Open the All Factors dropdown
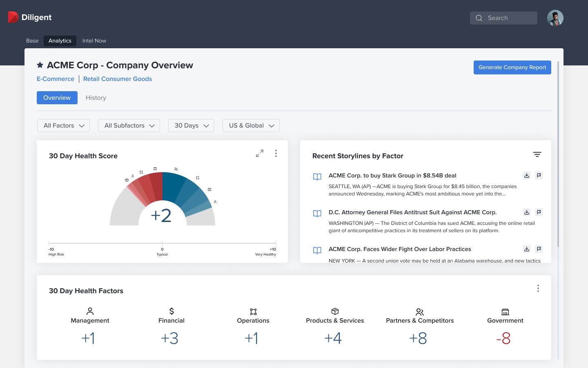This screenshot has height=368, width=588. pos(63,126)
